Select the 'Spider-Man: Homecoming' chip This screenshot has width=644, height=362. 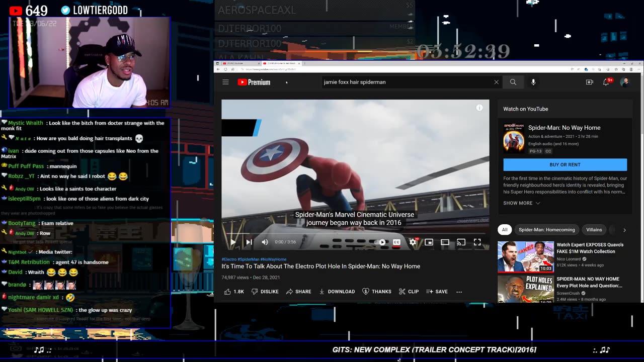coord(546,230)
